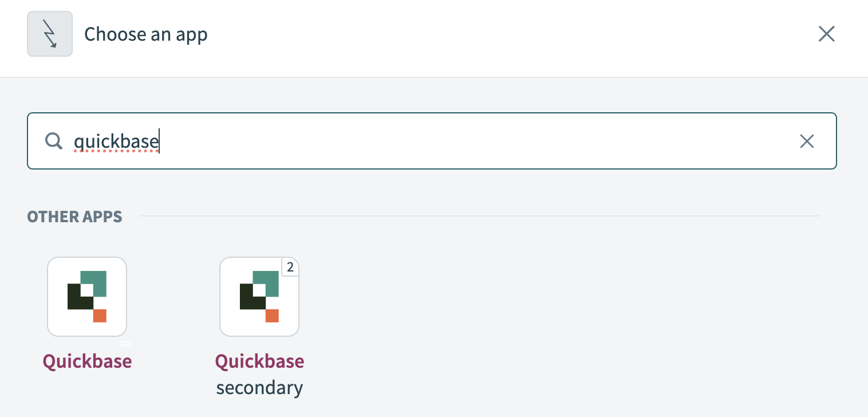
Task: Select the Quickbase secondary app icon
Action: 259,296
